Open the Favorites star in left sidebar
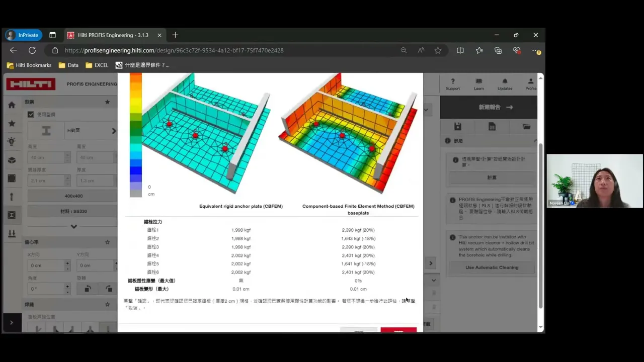644x362 pixels. 12,123
